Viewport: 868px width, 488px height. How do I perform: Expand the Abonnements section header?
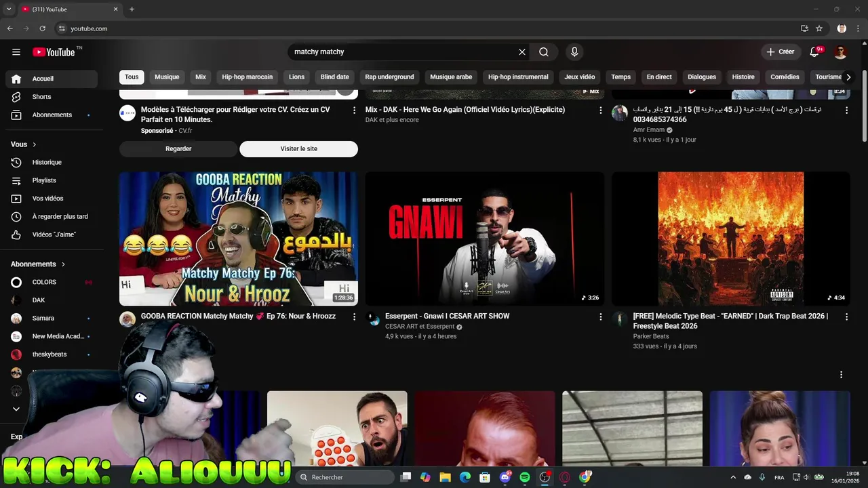tap(39, 264)
